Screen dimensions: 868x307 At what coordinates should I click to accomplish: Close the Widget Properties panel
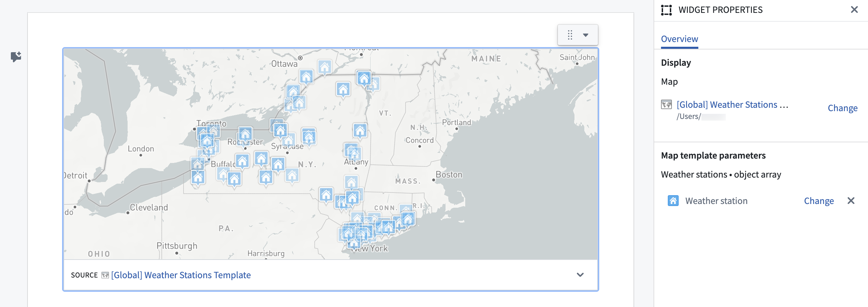coord(854,9)
